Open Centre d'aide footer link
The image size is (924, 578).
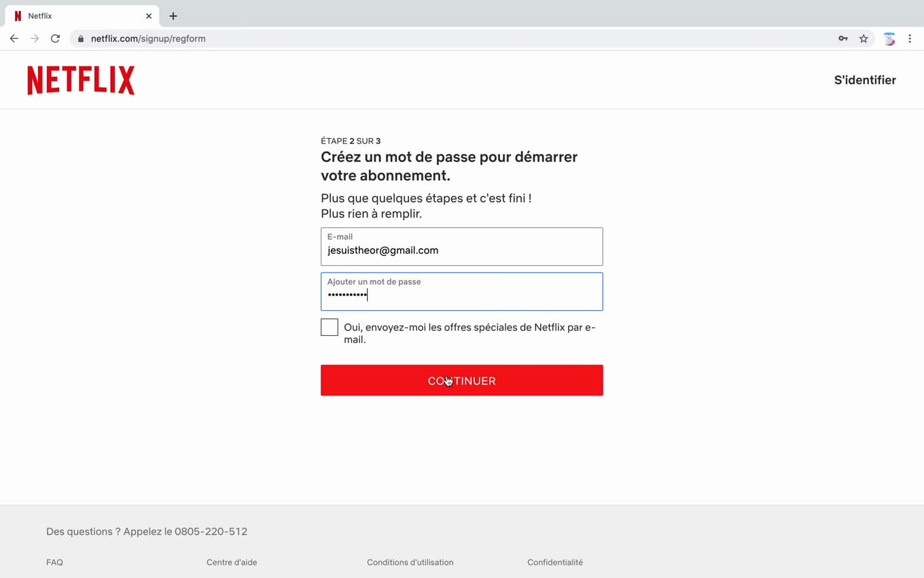point(232,562)
